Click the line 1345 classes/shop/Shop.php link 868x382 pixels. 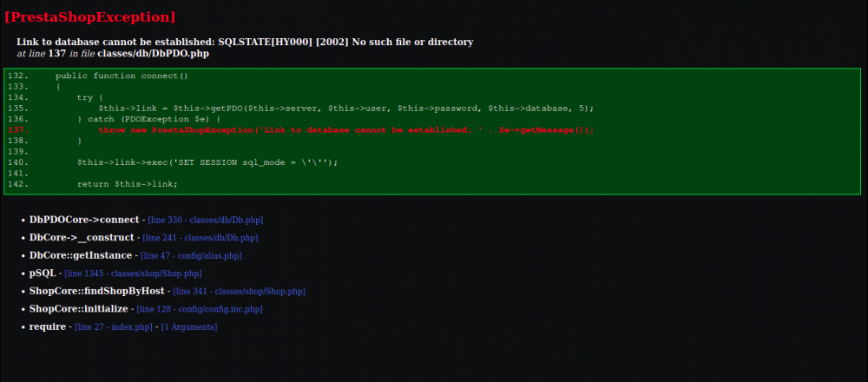click(x=133, y=273)
